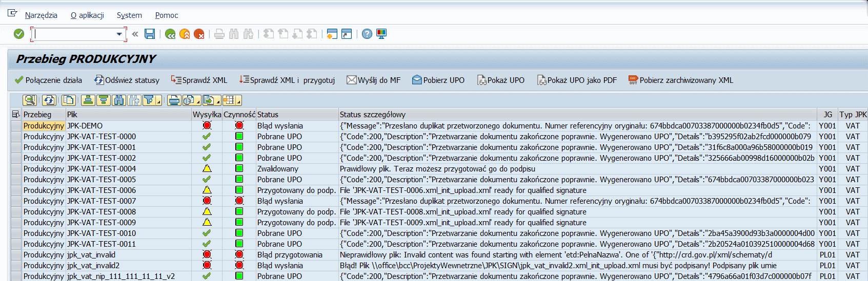Viewport: 868px width, 281px height.
Task: Click the grid Find binoculars icon
Action: 119,100
